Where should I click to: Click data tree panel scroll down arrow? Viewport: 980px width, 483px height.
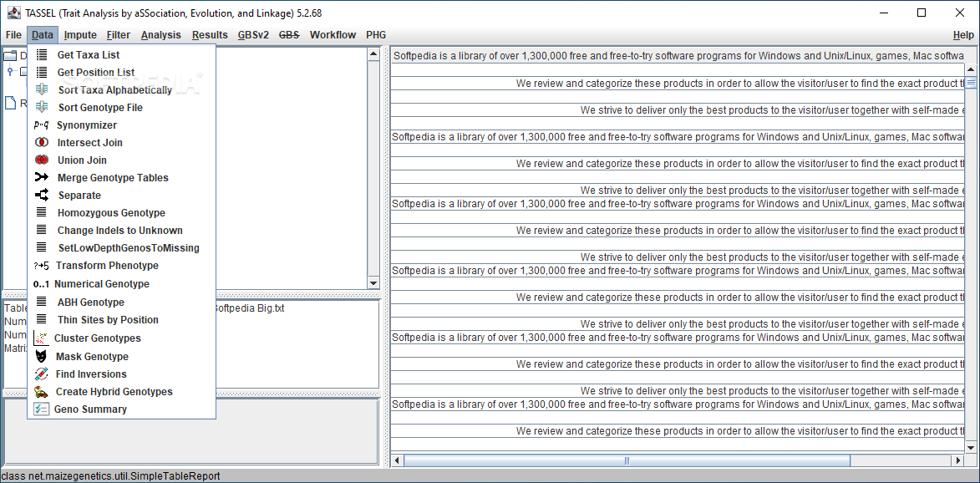coord(373,282)
